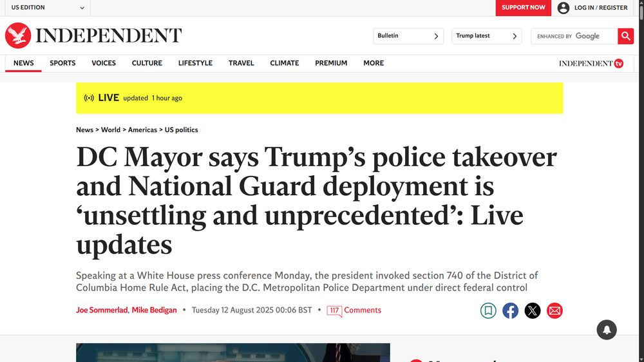Open the Trump latest chevron
644x362 pixels.
[x=515, y=36]
